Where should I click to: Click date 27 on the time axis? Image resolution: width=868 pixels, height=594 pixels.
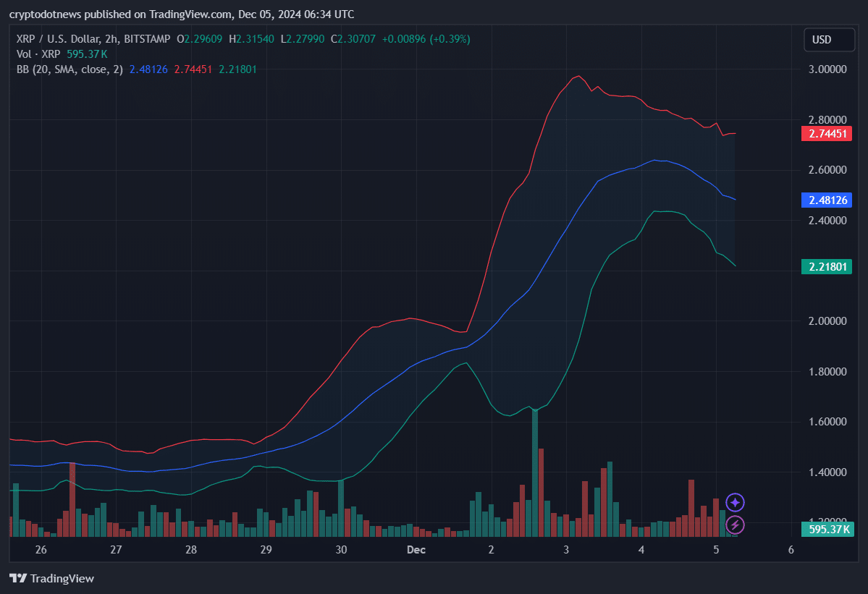coord(116,550)
